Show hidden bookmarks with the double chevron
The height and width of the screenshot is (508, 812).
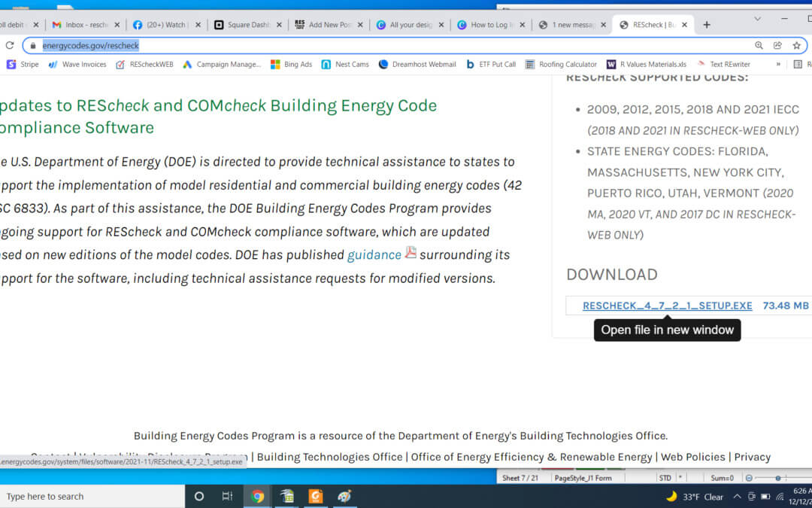pos(778,65)
